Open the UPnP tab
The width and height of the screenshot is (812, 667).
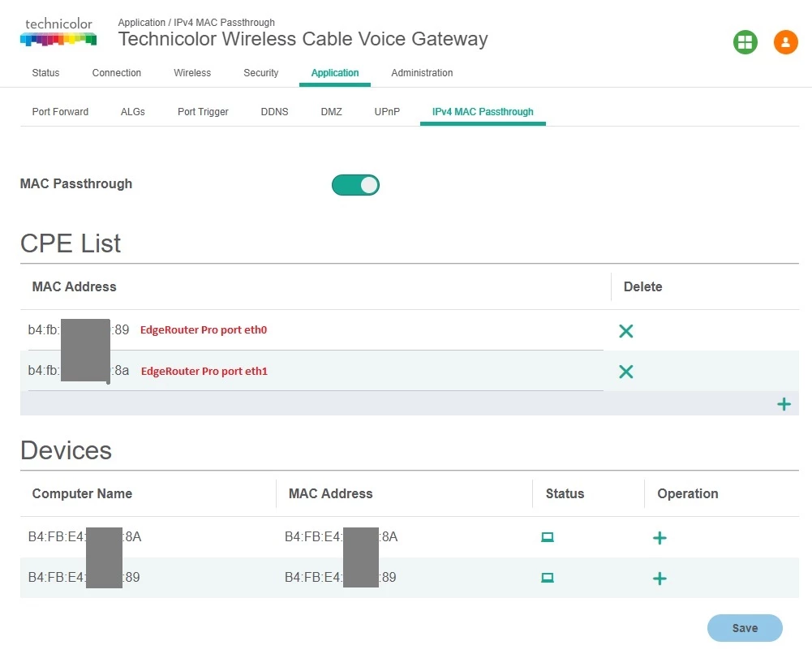pyautogui.click(x=387, y=112)
